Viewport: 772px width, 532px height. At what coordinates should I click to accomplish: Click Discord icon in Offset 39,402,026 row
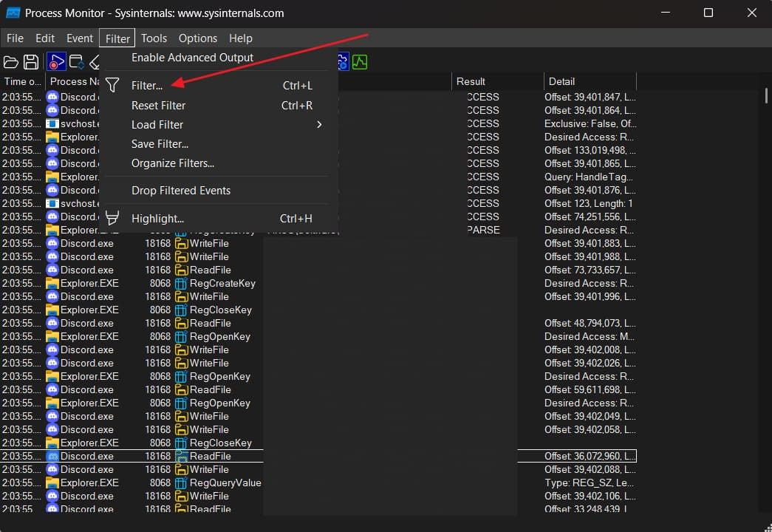(52, 363)
